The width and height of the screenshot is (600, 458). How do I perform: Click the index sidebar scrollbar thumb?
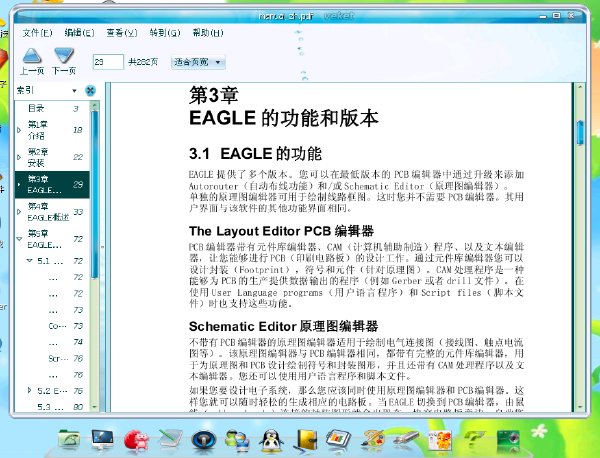[x=95, y=195]
